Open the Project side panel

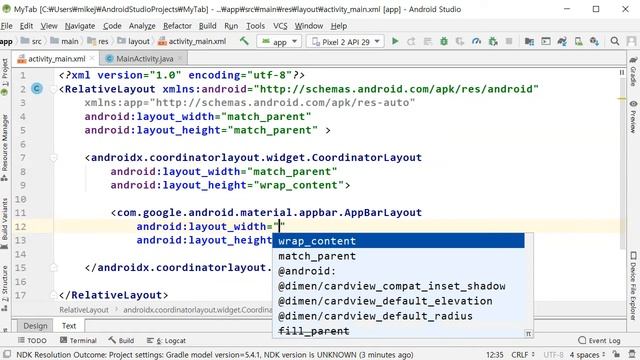pyautogui.click(x=4, y=76)
